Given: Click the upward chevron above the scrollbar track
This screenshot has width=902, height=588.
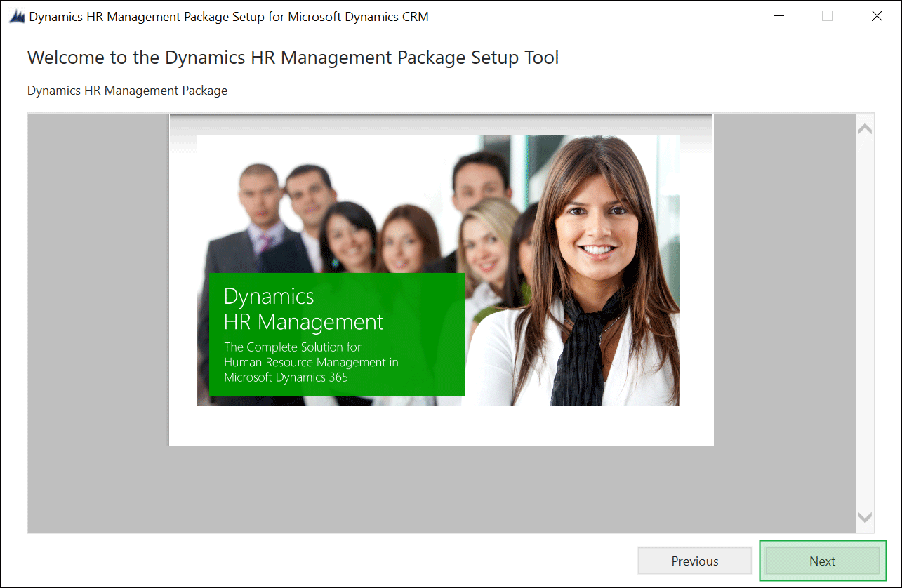Looking at the screenshot, I should click(x=864, y=126).
